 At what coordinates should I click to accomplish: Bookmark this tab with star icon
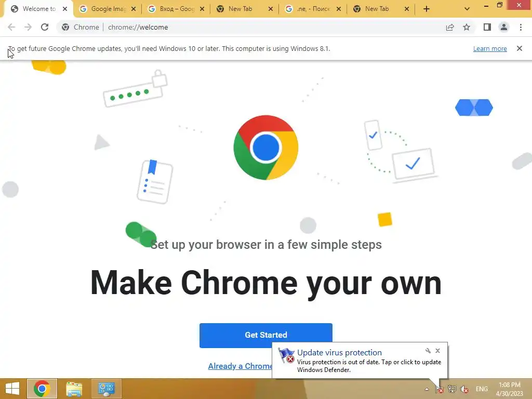tap(467, 27)
